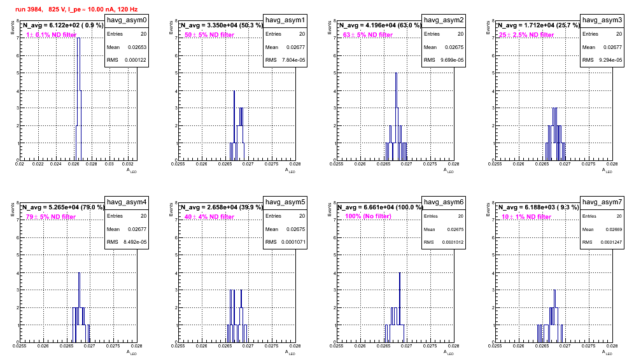Click the blue histogram in havg_asym3 plot
The height and width of the screenshot is (364, 634).
(555, 136)
